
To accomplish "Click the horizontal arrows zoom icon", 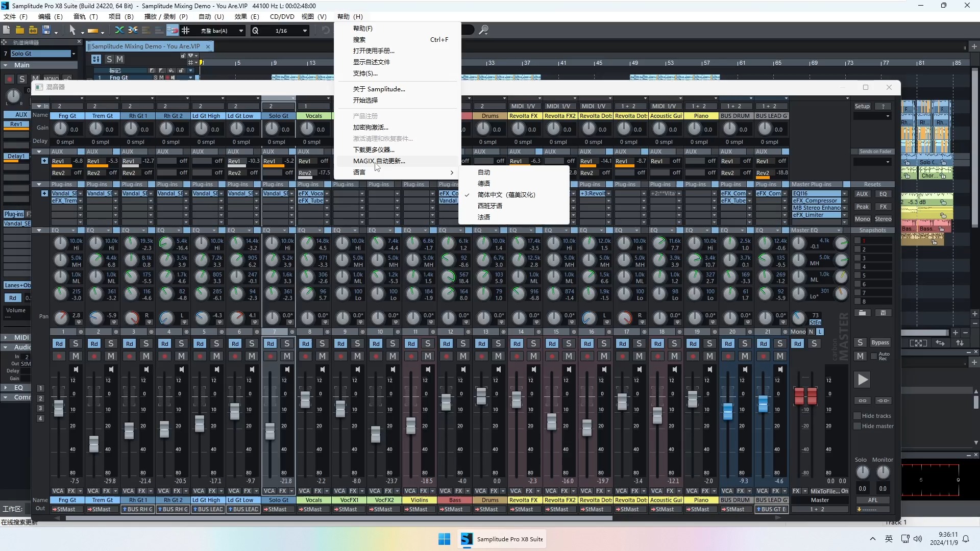I will (940, 343).
